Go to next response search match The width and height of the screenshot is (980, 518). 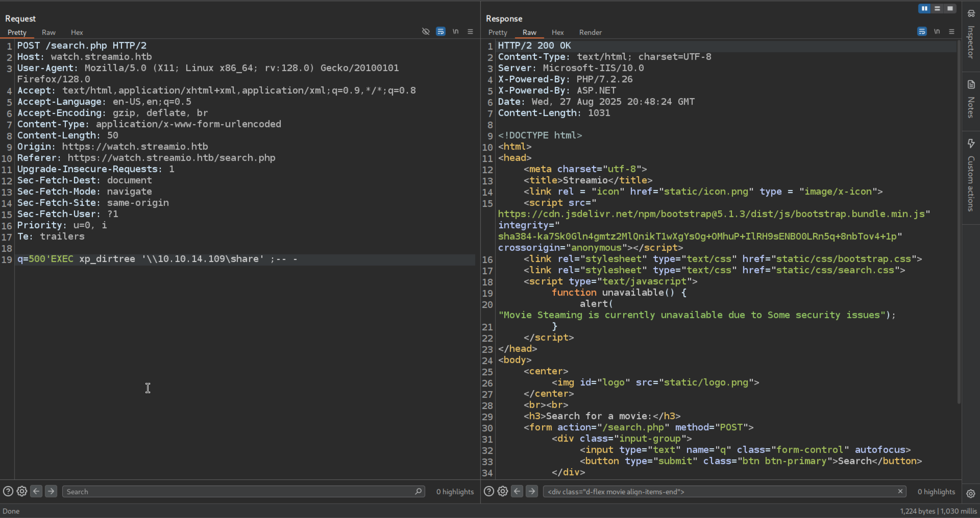[x=532, y=491]
